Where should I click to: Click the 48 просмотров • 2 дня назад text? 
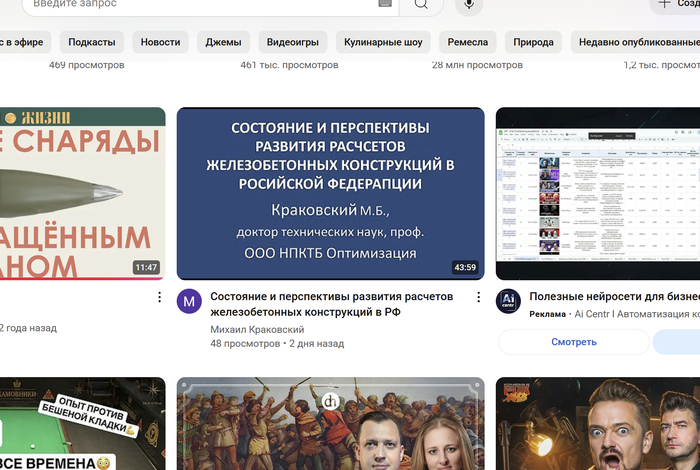277,344
